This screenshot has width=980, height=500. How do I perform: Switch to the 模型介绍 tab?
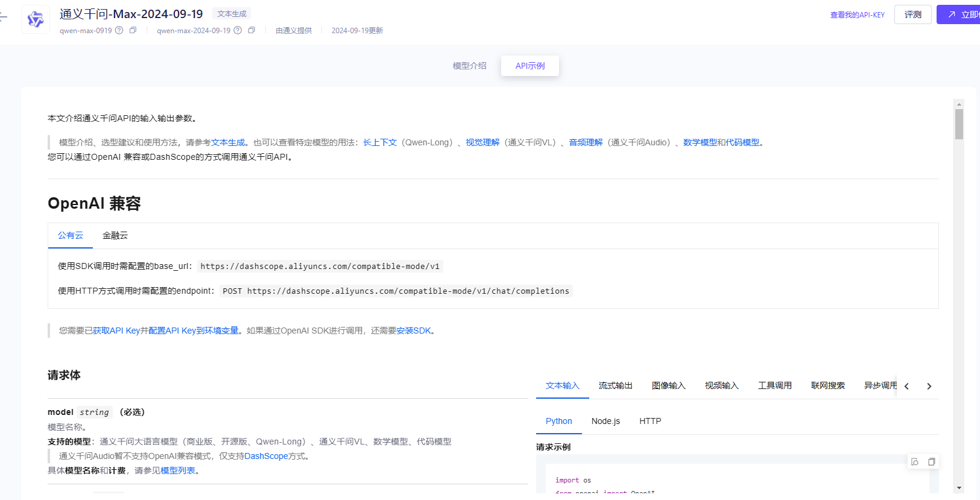click(x=470, y=66)
